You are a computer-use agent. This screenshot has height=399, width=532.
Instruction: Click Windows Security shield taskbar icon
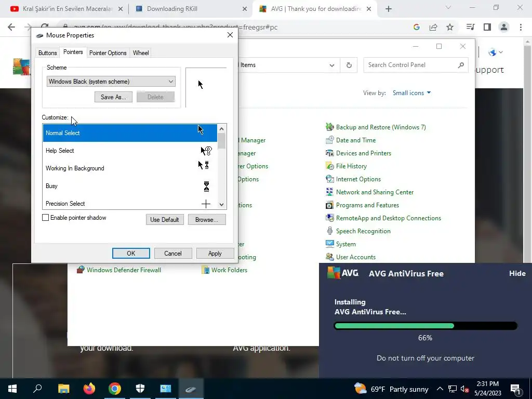(140, 389)
